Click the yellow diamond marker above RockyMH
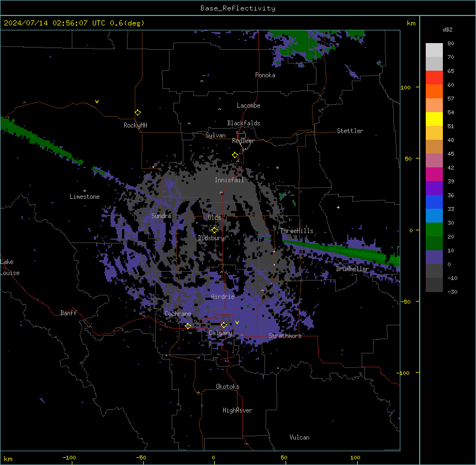The height and width of the screenshot is (465, 476). (x=138, y=113)
